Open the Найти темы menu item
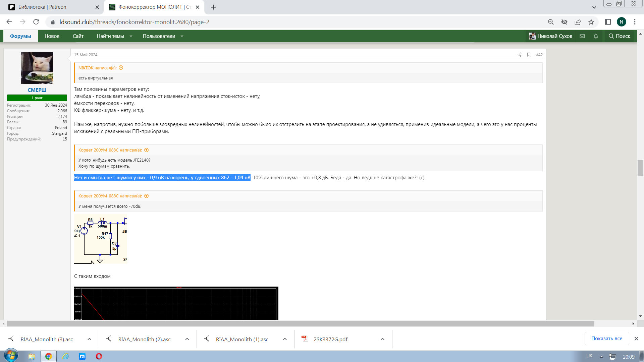This screenshot has width=644, height=362. (x=110, y=36)
